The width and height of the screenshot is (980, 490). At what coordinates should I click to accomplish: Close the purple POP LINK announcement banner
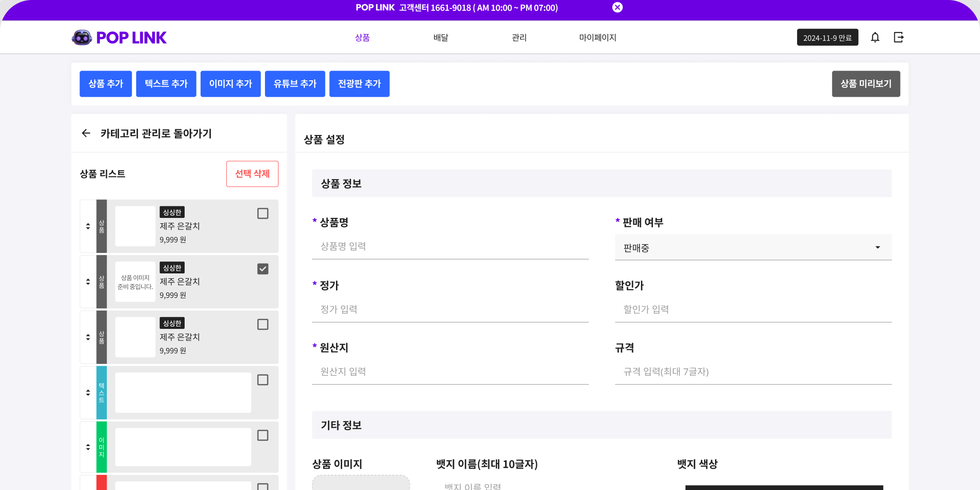click(617, 7)
